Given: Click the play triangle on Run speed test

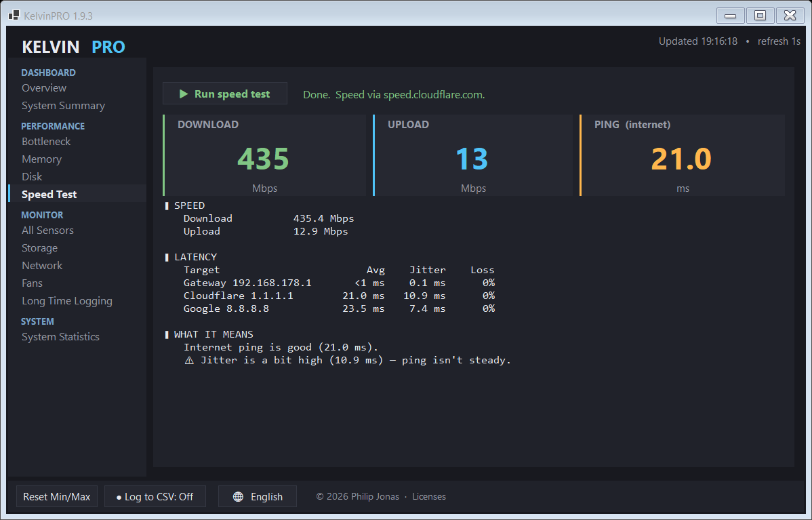Looking at the screenshot, I should point(183,94).
